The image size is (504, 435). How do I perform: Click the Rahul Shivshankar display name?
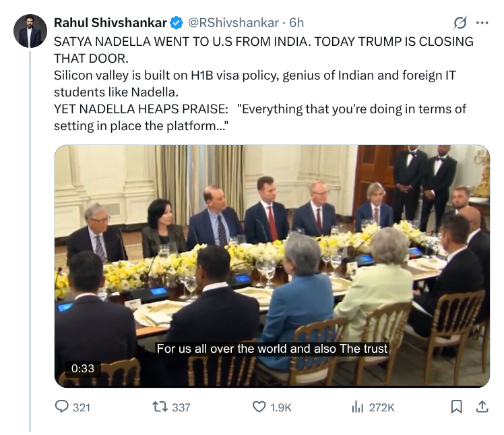[x=110, y=23]
